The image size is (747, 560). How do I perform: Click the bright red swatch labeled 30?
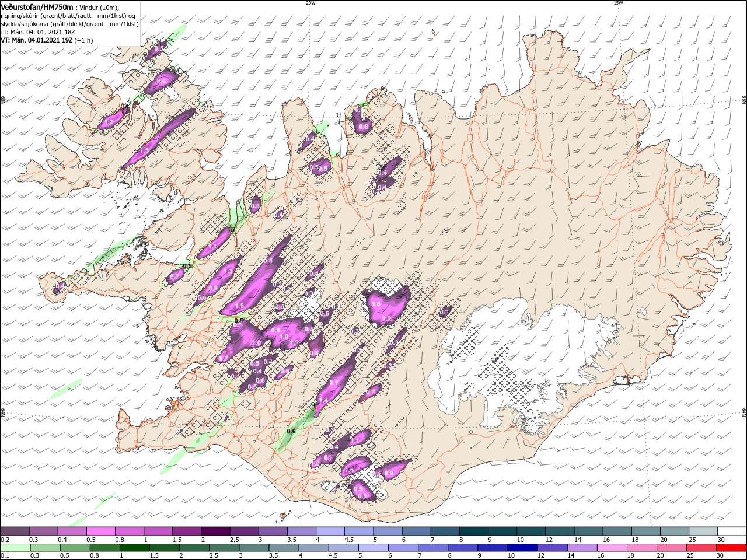(x=731, y=548)
